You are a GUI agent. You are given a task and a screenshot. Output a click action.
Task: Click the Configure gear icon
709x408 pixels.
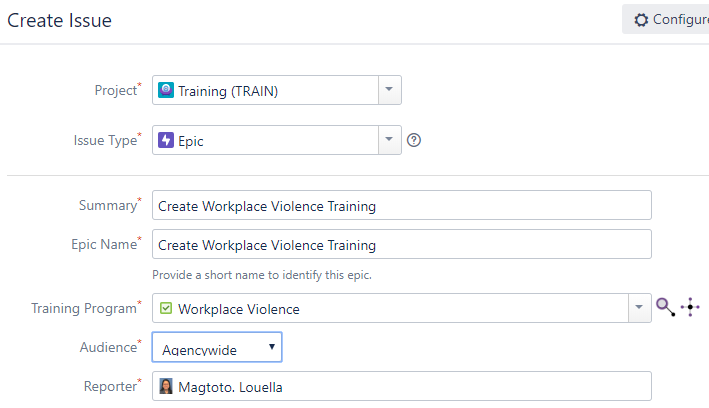641,19
